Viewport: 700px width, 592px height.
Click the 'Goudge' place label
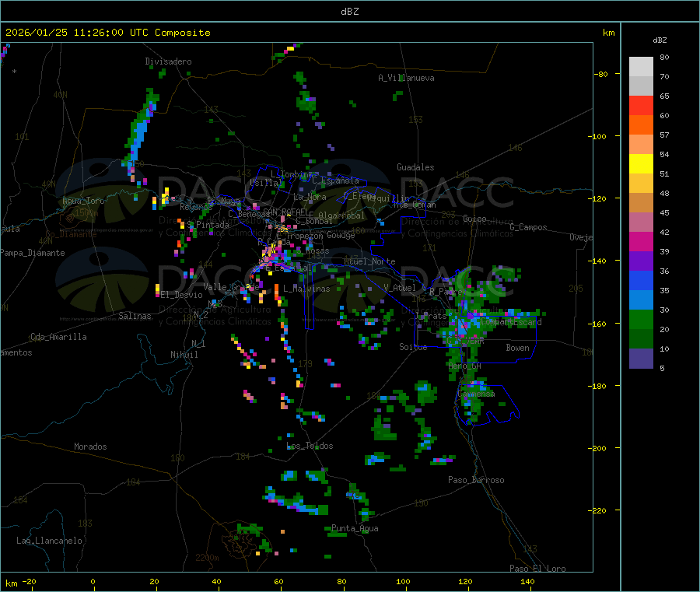[341, 235]
